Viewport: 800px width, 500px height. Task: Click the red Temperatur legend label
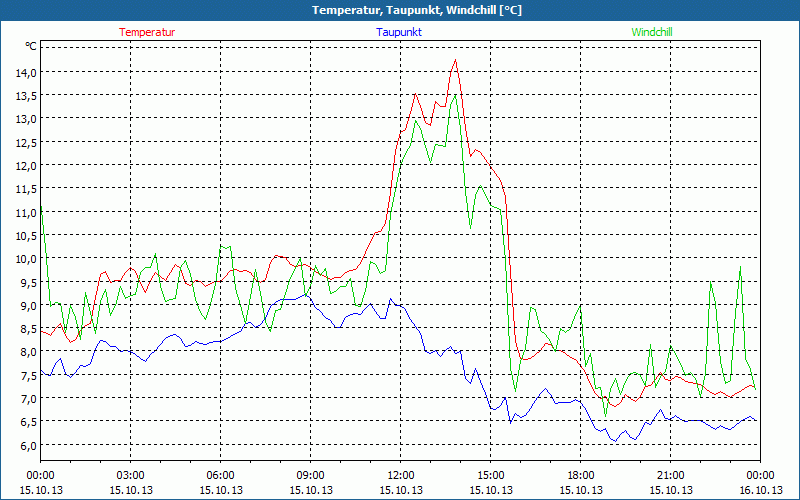click(147, 32)
